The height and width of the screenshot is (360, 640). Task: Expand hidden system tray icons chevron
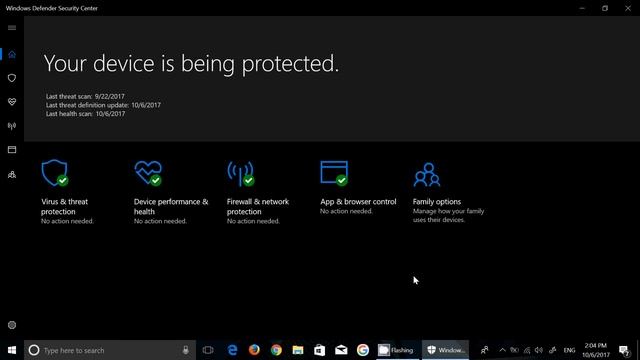[x=502, y=350]
